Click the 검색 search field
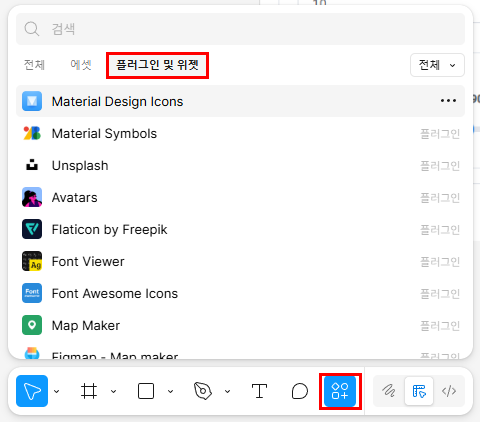The image size is (480, 422). [x=240, y=29]
